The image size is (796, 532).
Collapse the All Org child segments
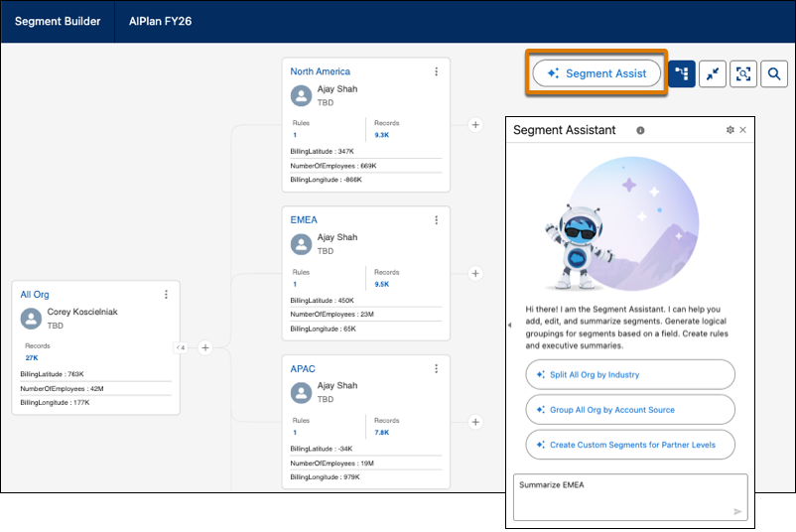[181, 347]
